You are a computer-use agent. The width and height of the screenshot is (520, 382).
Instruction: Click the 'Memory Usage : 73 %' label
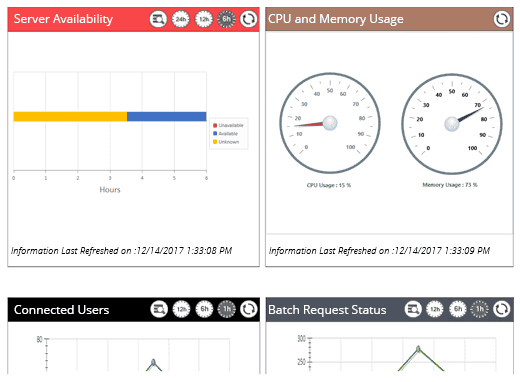[450, 185]
